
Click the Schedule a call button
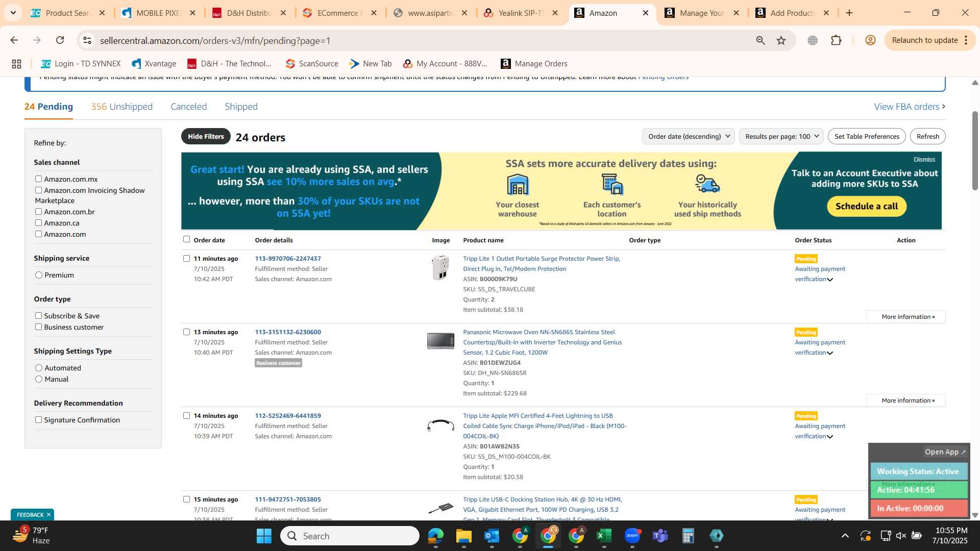[x=866, y=206]
